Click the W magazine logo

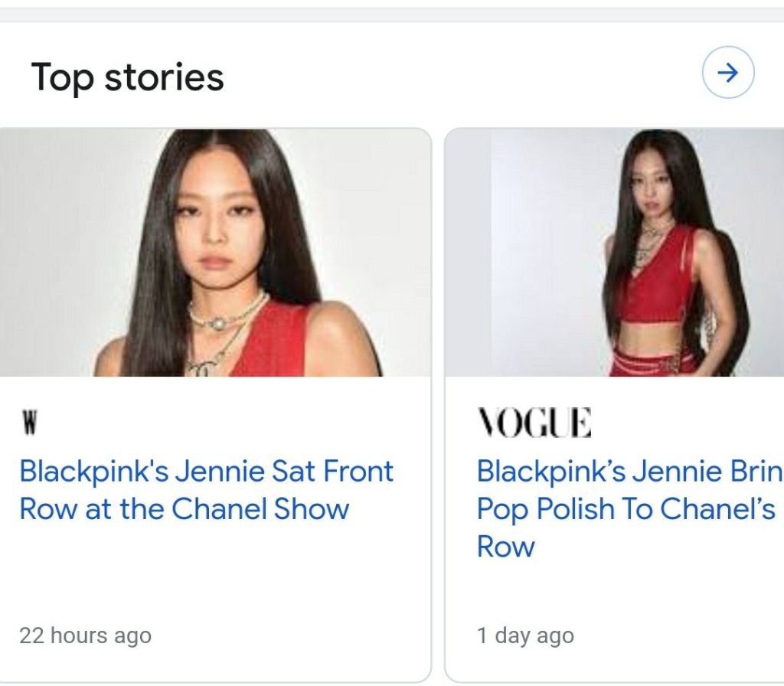[x=29, y=423]
